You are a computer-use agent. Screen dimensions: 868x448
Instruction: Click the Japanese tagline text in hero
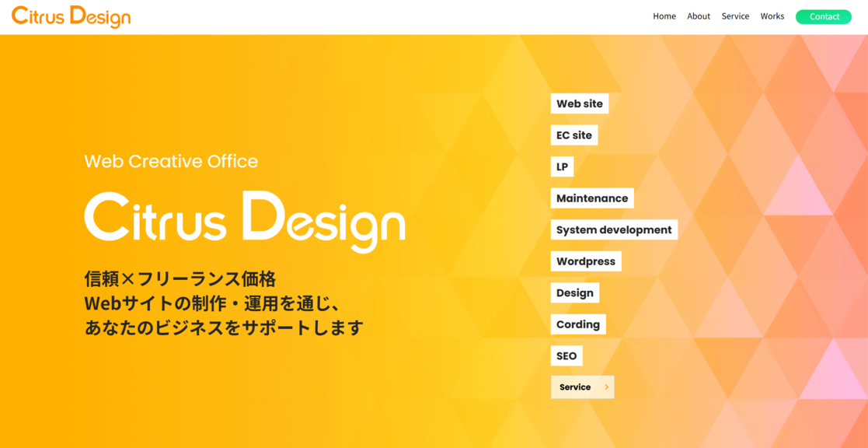pos(224,303)
